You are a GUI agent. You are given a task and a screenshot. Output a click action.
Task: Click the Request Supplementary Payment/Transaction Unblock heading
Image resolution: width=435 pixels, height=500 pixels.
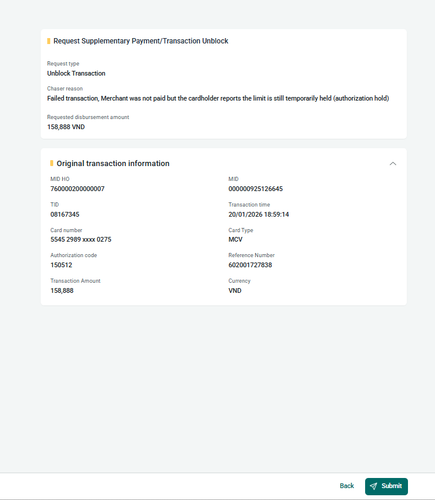pyautogui.click(x=141, y=41)
